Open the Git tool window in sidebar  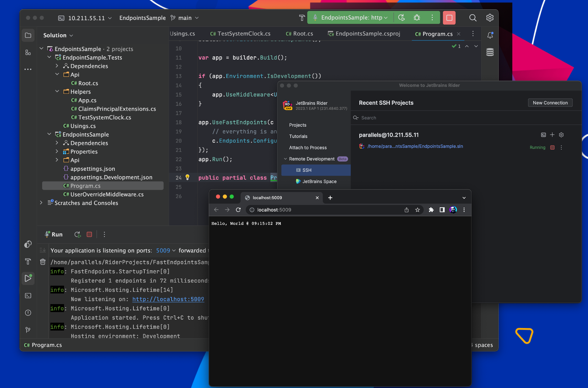pyautogui.click(x=28, y=330)
